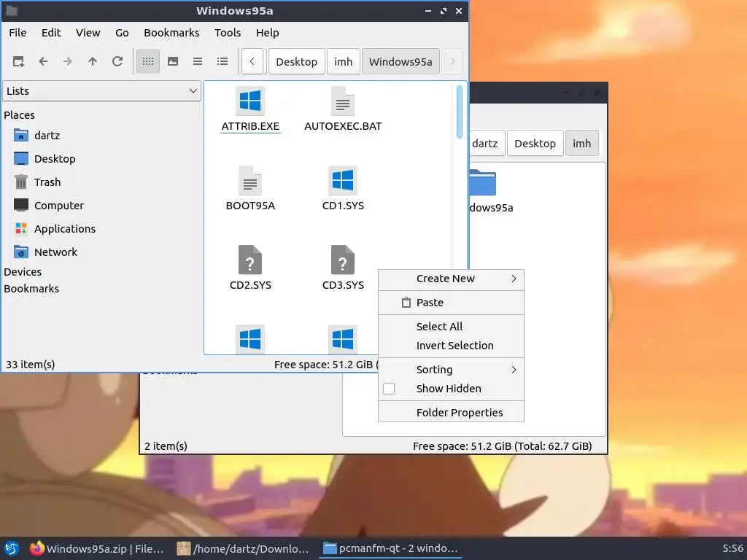Click the window folder icon in title bar
The image size is (747, 560).
[12, 10]
